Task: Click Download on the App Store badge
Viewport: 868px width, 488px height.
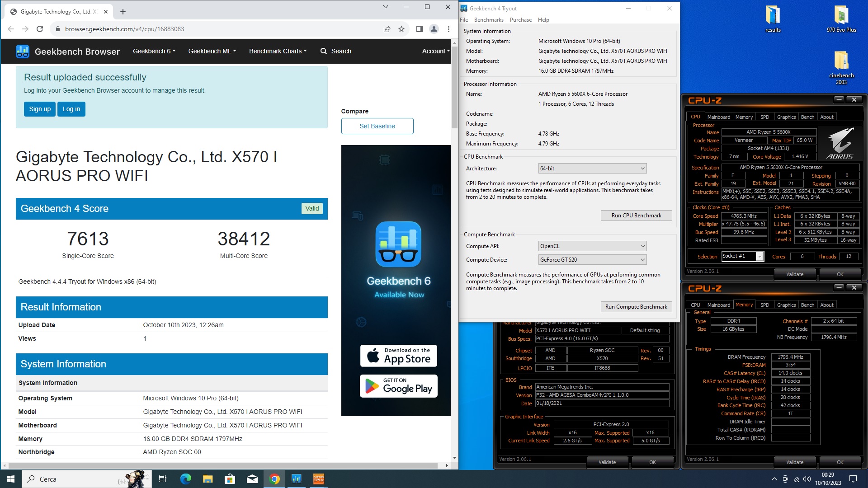Action: click(398, 356)
